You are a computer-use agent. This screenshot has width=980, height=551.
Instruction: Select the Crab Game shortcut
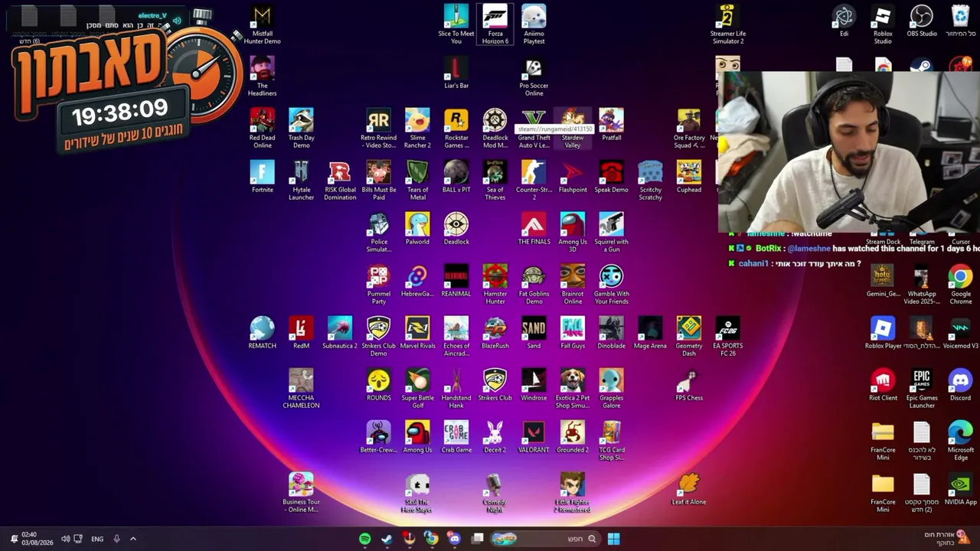[x=456, y=437]
